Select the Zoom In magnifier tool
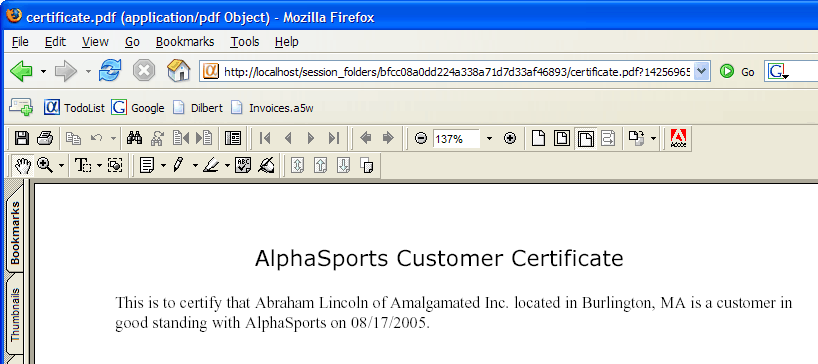Image resolution: width=818 pixels, height=364 pixels. 45,166
